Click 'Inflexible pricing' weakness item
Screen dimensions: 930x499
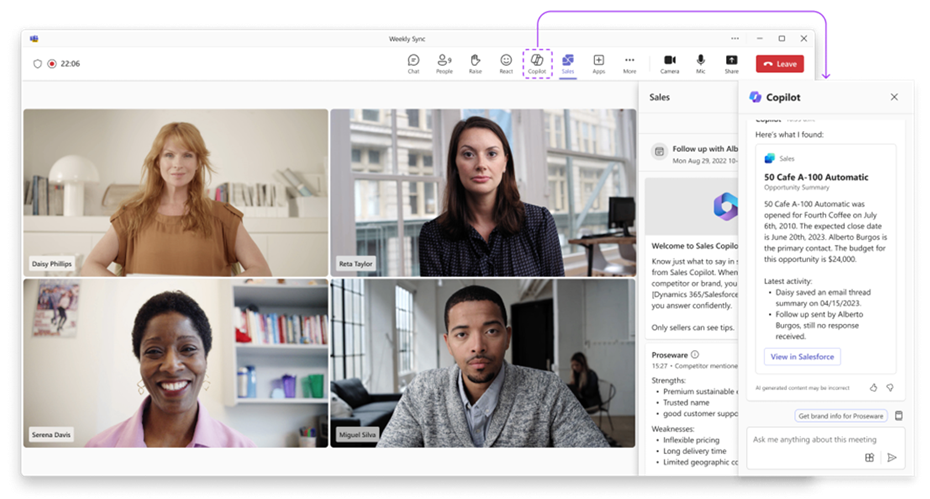tap(691, 440)
